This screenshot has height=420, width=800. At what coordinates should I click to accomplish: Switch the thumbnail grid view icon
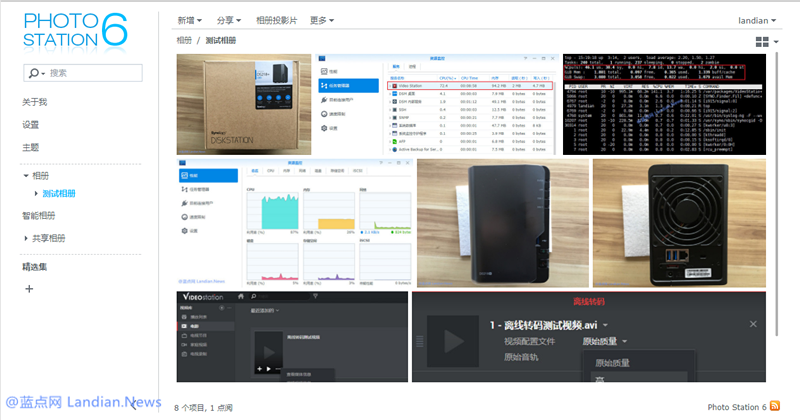(x=762, y=42)
